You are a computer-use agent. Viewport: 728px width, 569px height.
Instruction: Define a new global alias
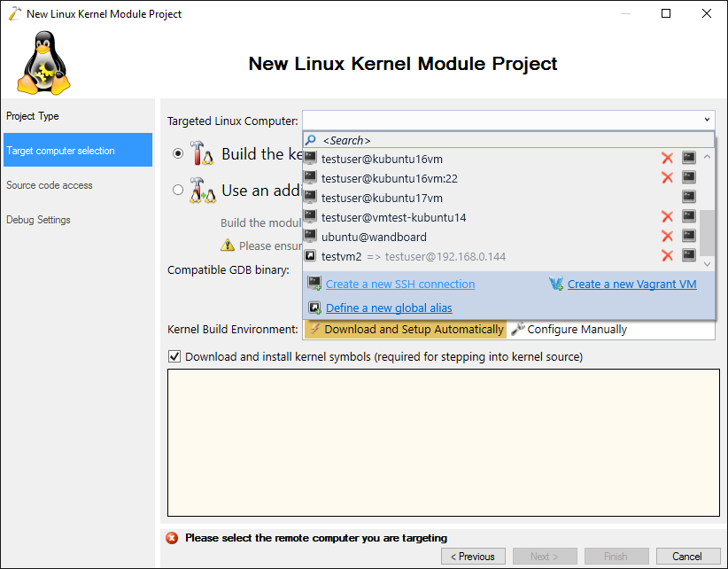[389, 308]
